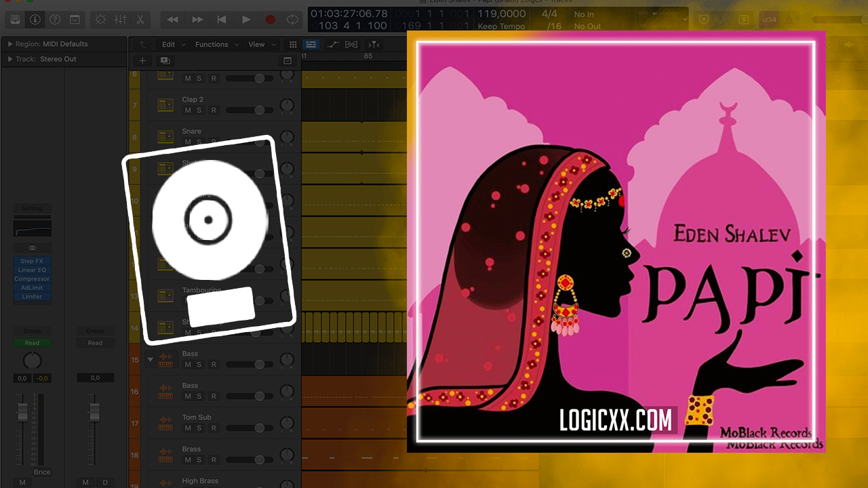Click the Compressor plug-in slot

(32, 279)
